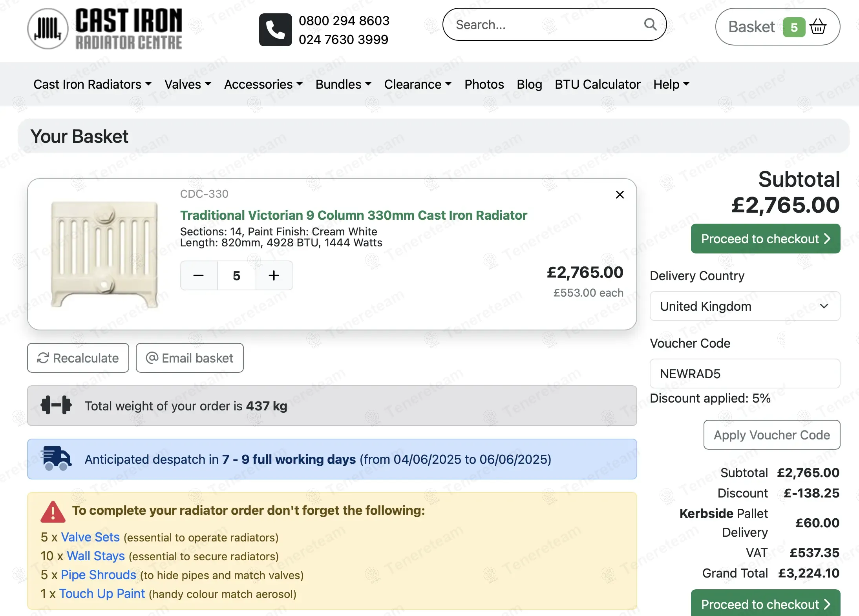Click the radiator product thumbnail
Viewport: 859px width, 616px height.
click(104, 254)
